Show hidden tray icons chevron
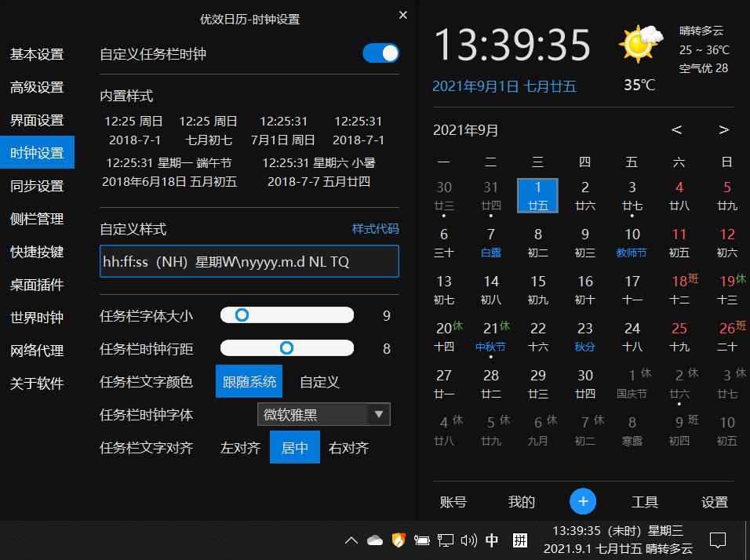This screenshot has height=560, width=750. click(x=351, y=540)
